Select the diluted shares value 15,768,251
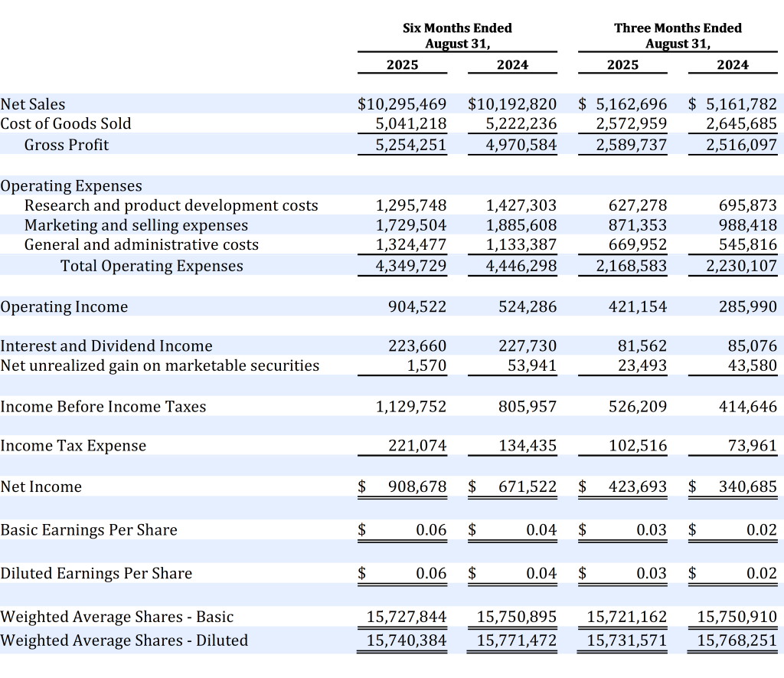The width and height of the screenshot is (784, 678). click(x=737, y=640)
